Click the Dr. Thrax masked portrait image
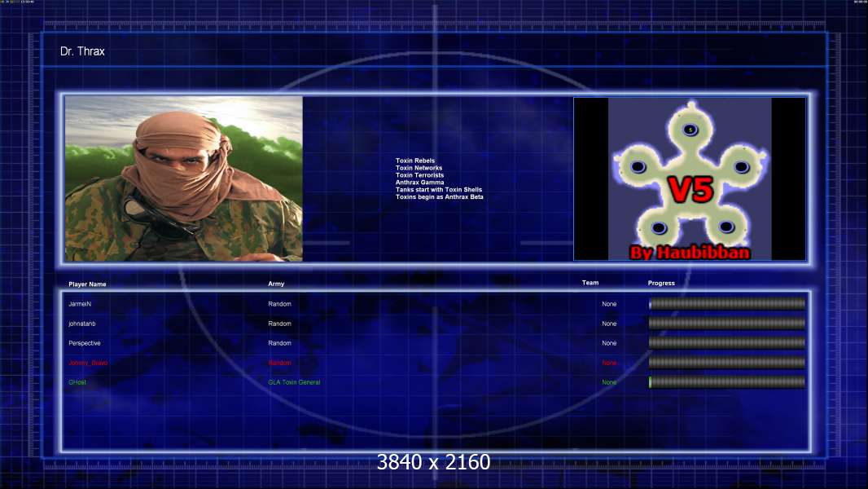 (x=184, y=178)
